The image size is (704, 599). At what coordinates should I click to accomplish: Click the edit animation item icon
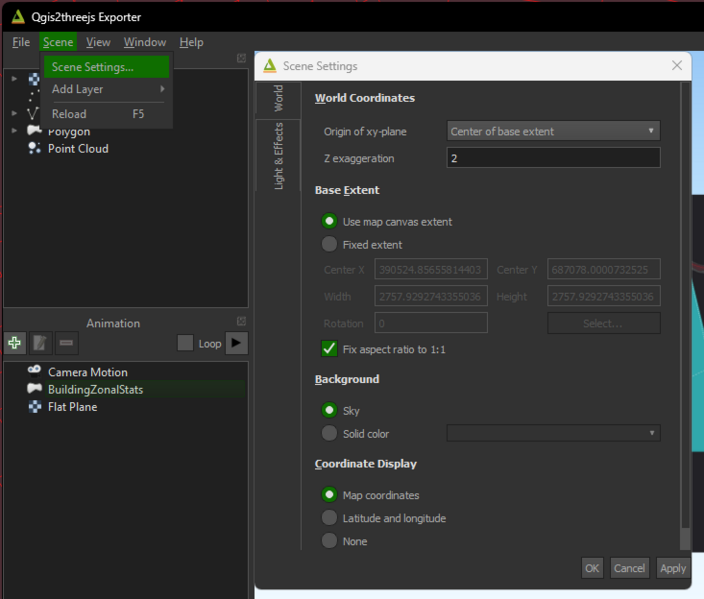pyautogui.click(x=41, y=343)
